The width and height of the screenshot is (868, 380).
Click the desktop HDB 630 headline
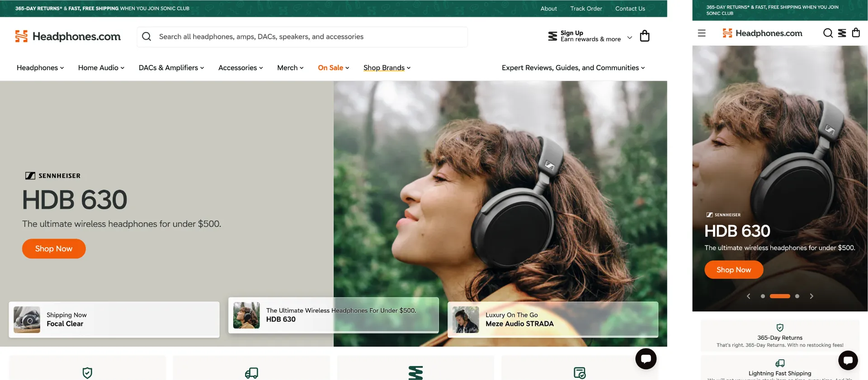[x=75, y=200]
